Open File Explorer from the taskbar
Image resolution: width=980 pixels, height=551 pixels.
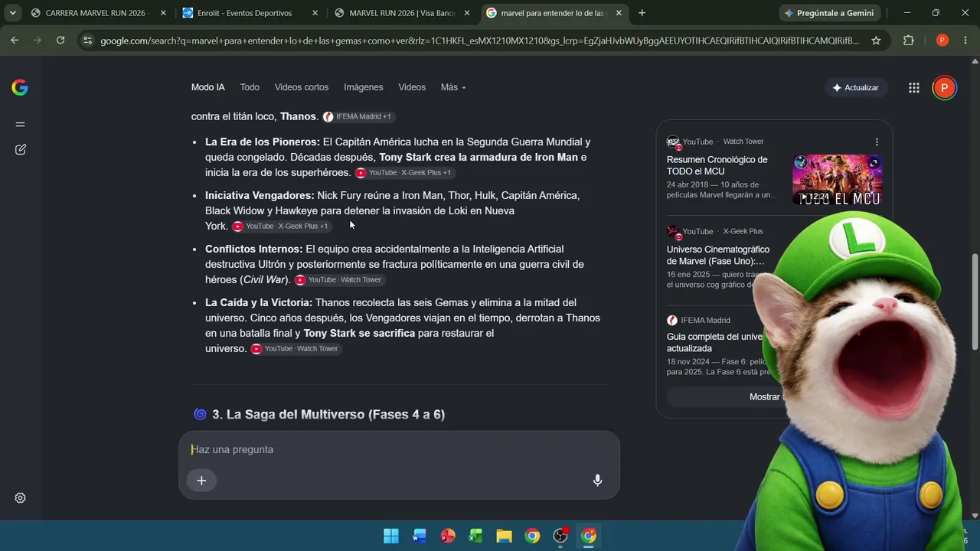(x=504, y=536)
